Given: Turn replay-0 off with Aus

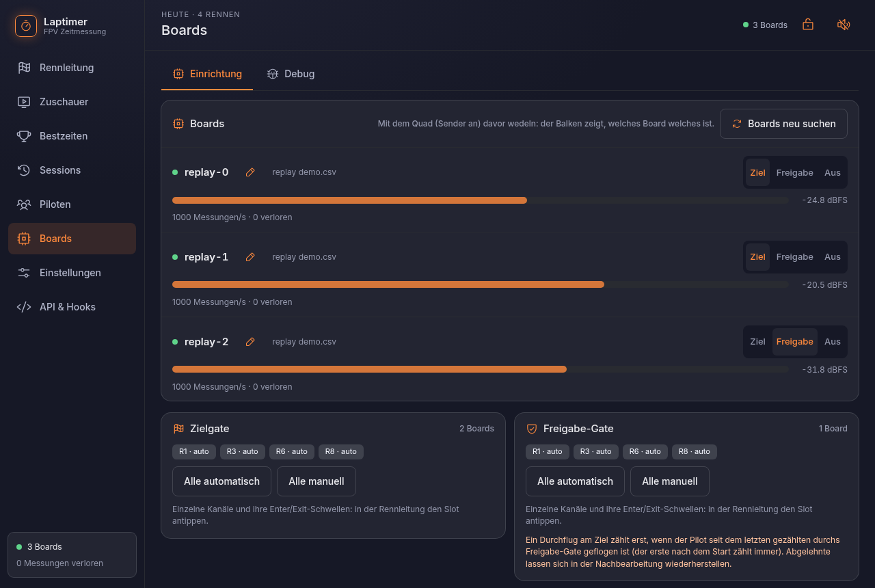Looking at the screenshot, I should (833, 172).
